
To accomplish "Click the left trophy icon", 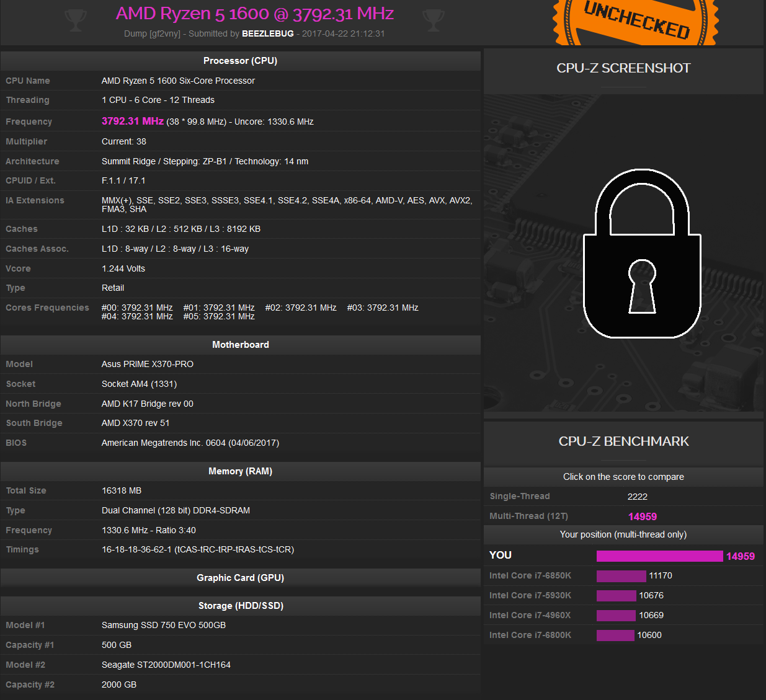I will click(76, 20).
